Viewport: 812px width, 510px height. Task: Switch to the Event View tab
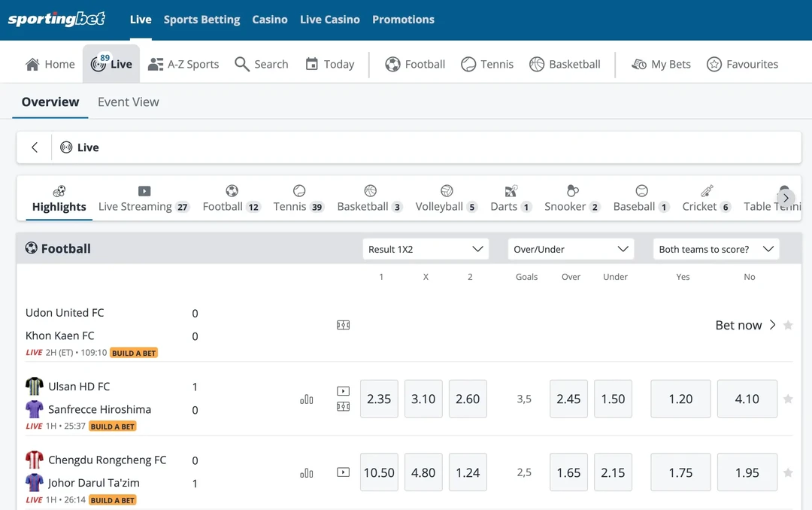(x=128, y=102)
